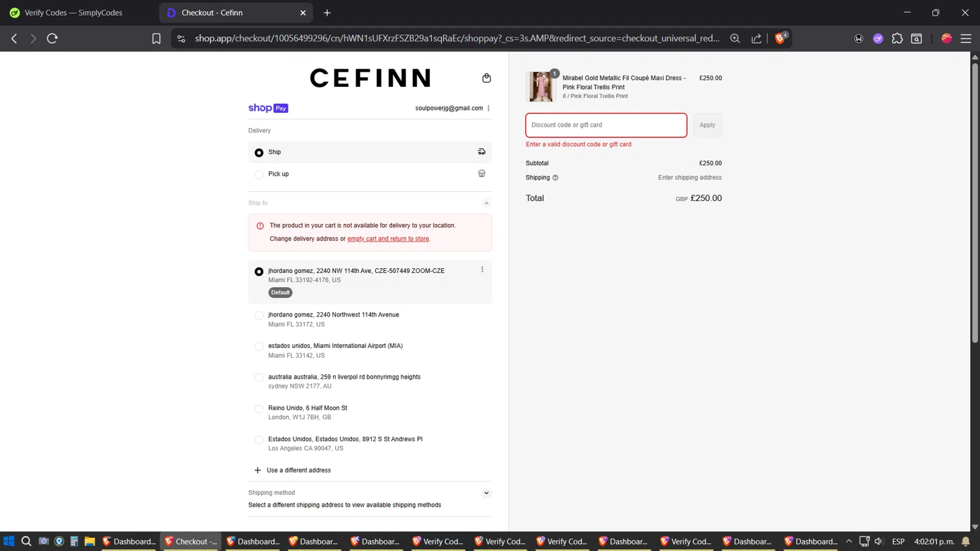The height and width of the screenshot is (551, 980).
Task: Open first Verify Cod... taskbar window
Action: [438, 541]
